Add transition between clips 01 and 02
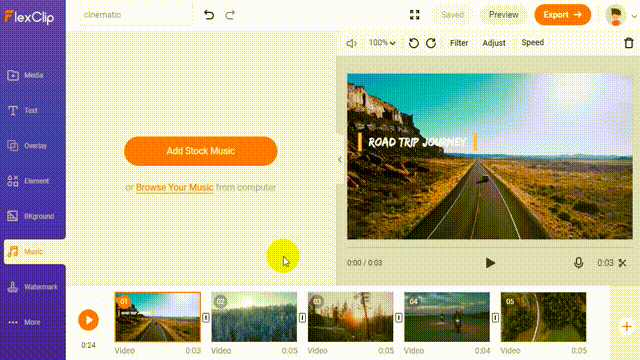640x360 pixels. click(206, 317)
